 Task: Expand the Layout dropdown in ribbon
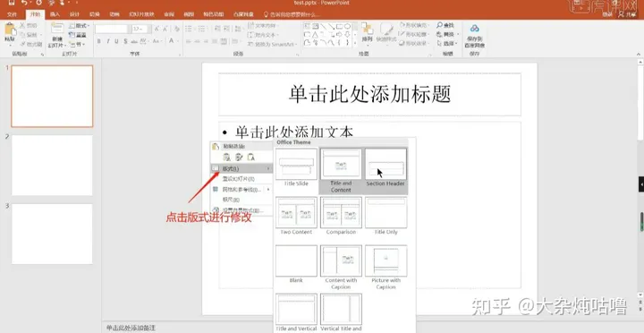tap(80, 25)
